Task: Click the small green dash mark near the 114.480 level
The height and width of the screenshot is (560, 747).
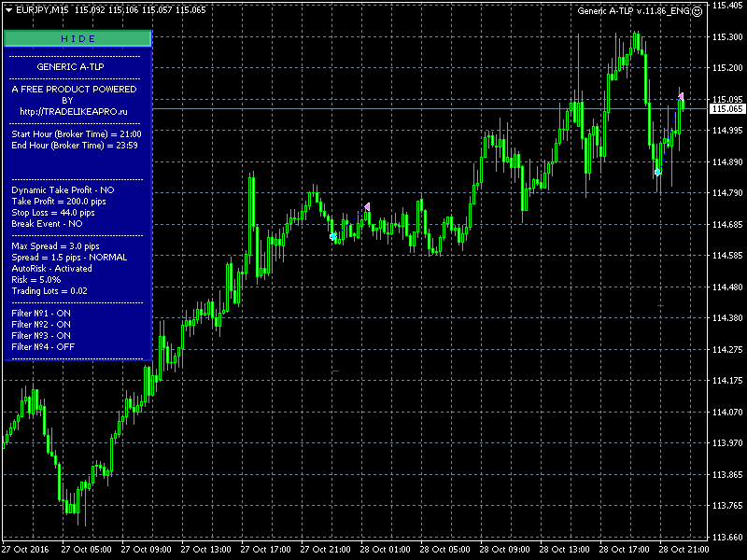Action: point(660,305)
